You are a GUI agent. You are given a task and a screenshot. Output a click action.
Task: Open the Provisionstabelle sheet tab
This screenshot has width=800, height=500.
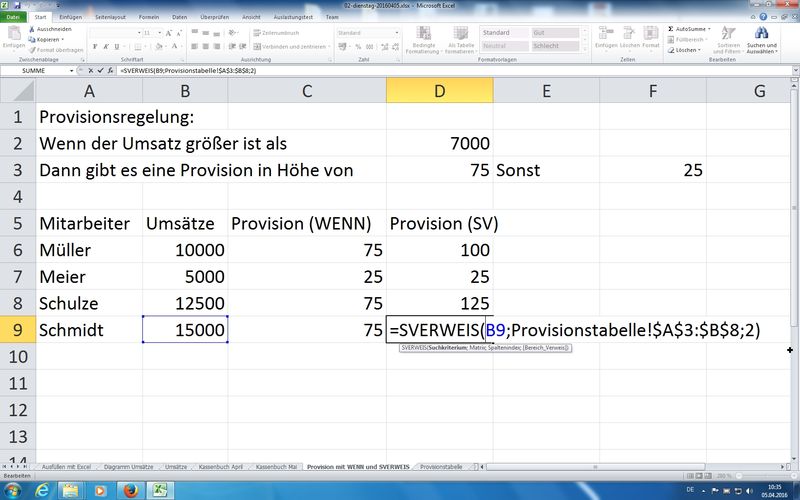click(x=440, y=467)
